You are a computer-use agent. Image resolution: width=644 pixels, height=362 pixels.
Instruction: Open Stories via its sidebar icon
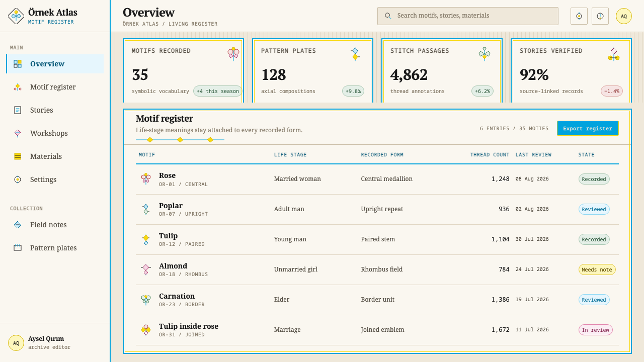coord(18,110)
